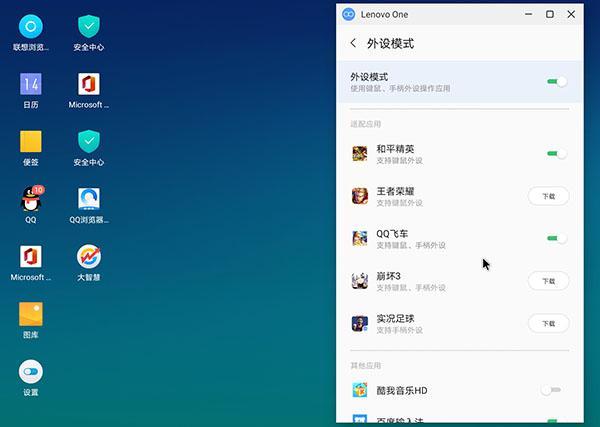
Task: Click the QQ飞车 name text
Action: coord(392,233)
